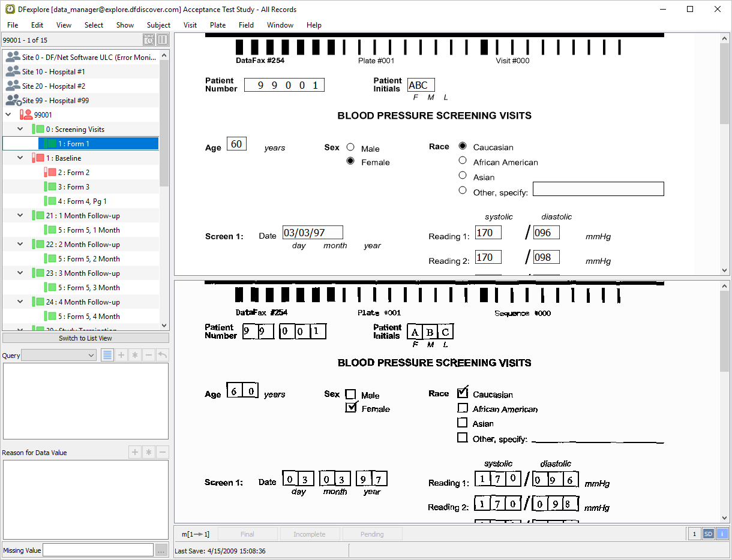Select the African American race option
The image size is (732, 560).
[463, 161]
